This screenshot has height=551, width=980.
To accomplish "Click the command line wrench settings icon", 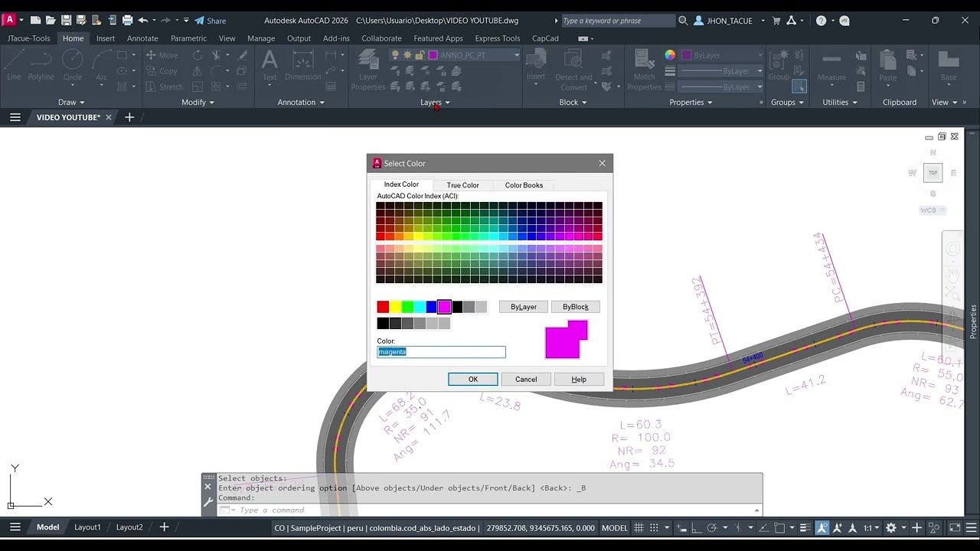I will pos(208,503).
